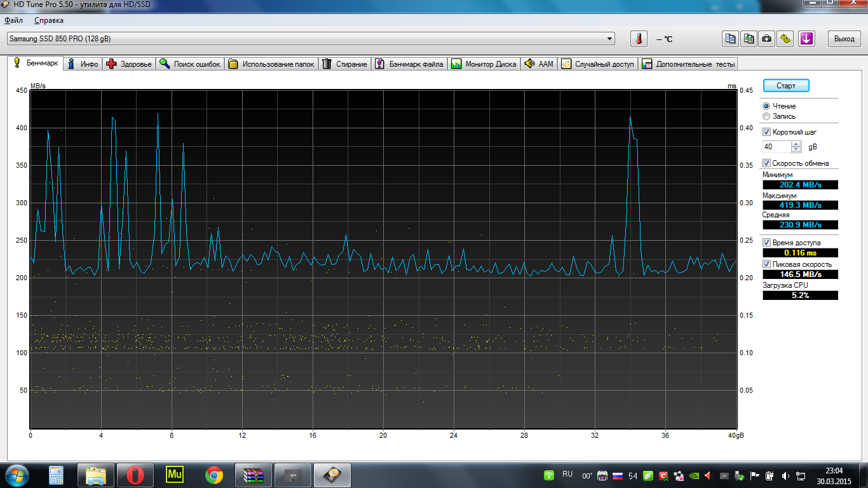Go to the AAM tab

tap(539, 64)
